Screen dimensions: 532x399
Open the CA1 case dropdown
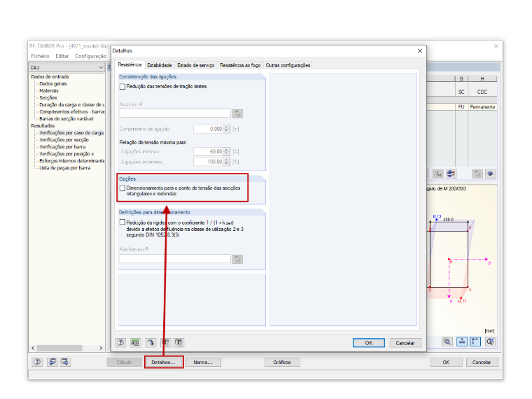(x=101, y=67)
